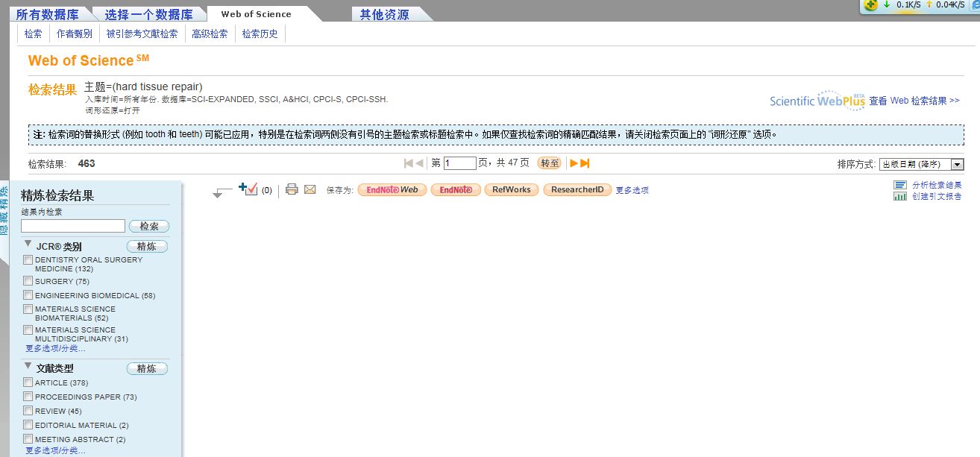The height and width of the screenshot is (457, 980).
Task: Open the sort order dropdown
Action: pos(922,164)
